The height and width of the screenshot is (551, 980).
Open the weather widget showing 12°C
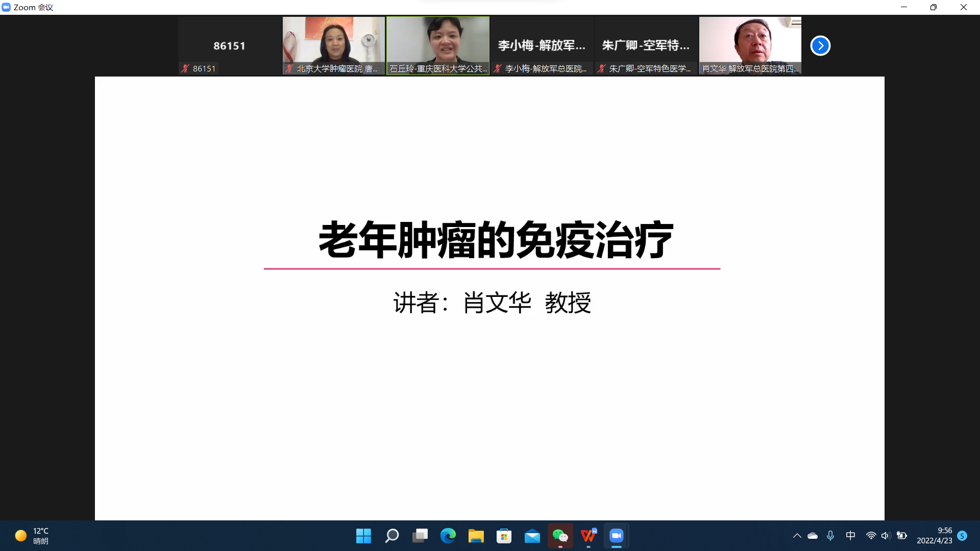coord(32,536)
